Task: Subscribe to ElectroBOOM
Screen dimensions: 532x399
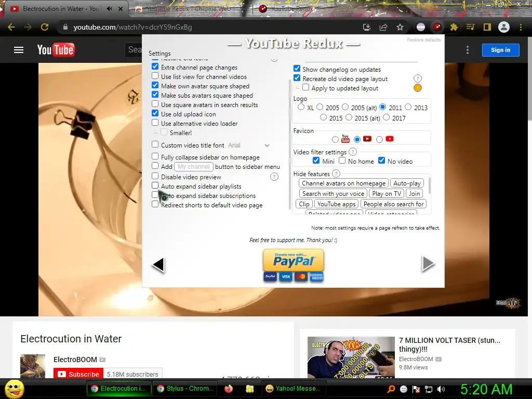Action: click(x=78, y=374)
